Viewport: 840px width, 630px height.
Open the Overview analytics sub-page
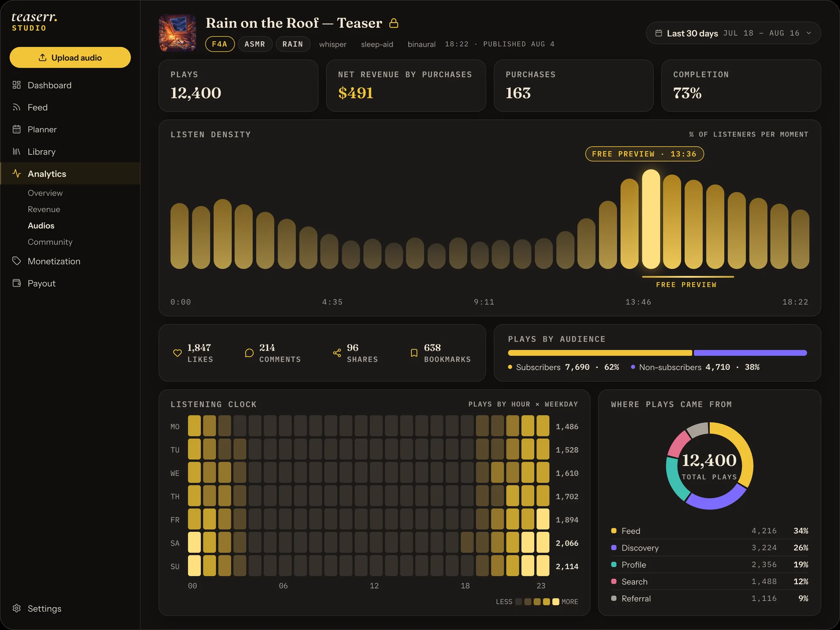click(45, 193)
